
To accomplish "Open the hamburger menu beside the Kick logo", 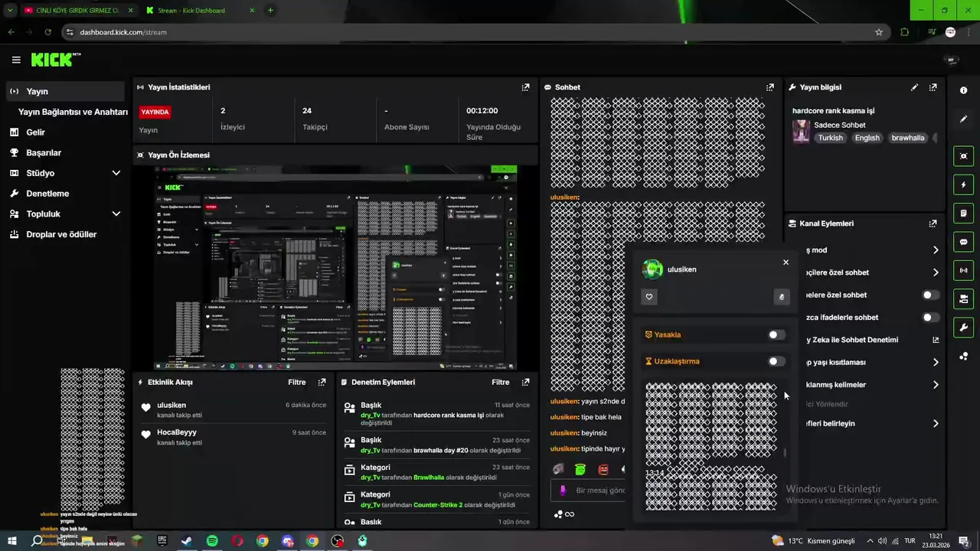I will [x=16, y=60].
